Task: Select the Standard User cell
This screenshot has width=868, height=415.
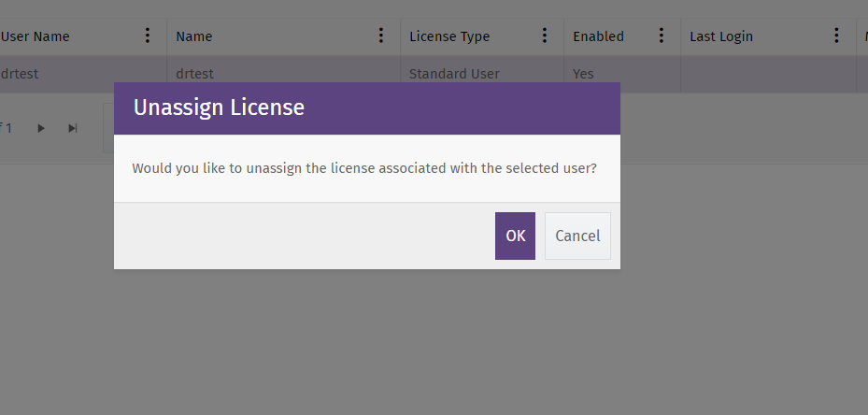Action: point(481,74)
